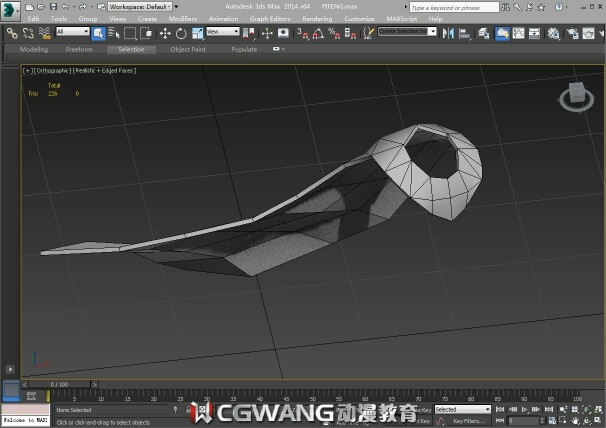
Task: Expand the main toolbar overflow arrow
Action: coord(601,34)
